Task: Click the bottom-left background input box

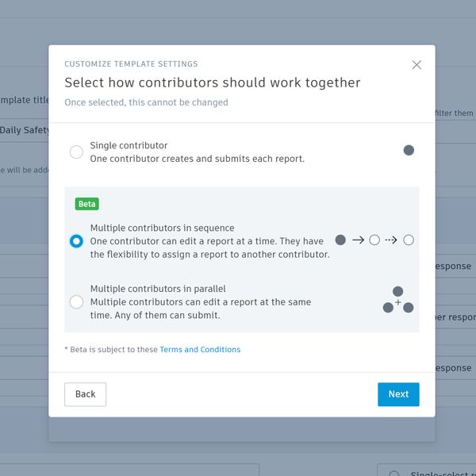Action: click(x=127, y=470)
